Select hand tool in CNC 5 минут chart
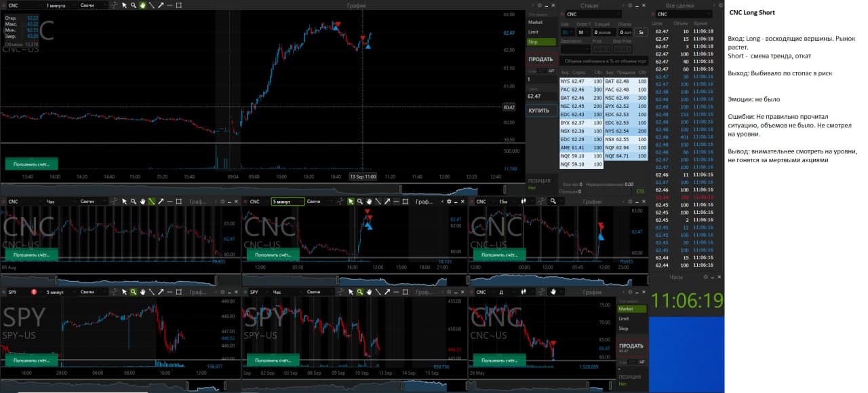Viewport: 868px width, 393px height. 368,201
